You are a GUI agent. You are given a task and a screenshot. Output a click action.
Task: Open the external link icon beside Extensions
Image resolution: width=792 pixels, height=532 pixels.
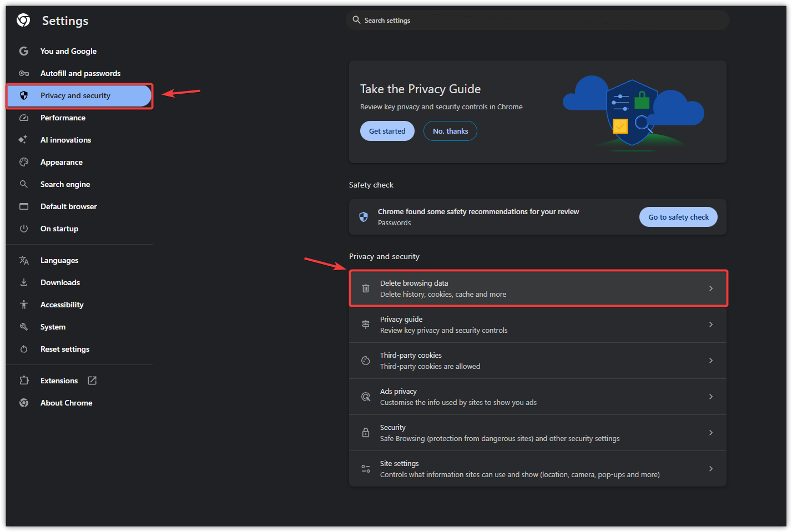92,381
